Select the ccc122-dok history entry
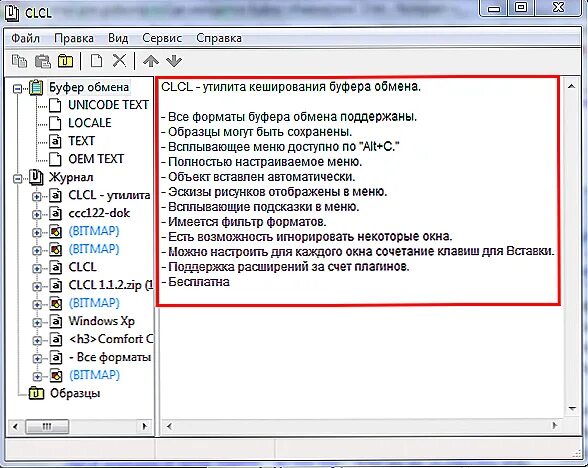 [x=99, y=213]
